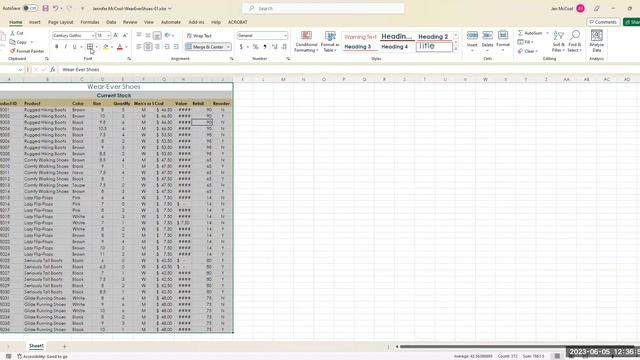Toggle Underline formatting
This screenshot has height=360, width=640.
[74, 47]
